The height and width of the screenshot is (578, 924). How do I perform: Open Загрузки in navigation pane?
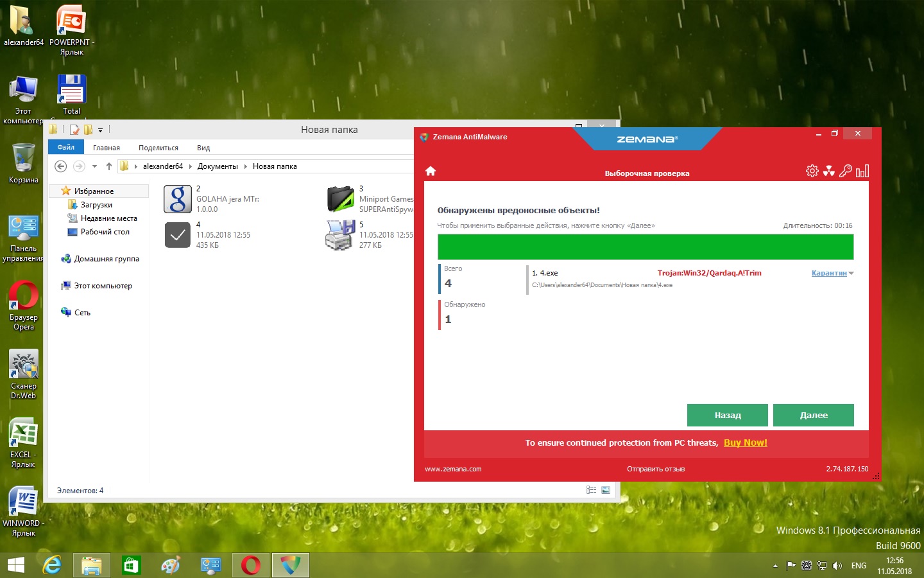tap(96, 205)
